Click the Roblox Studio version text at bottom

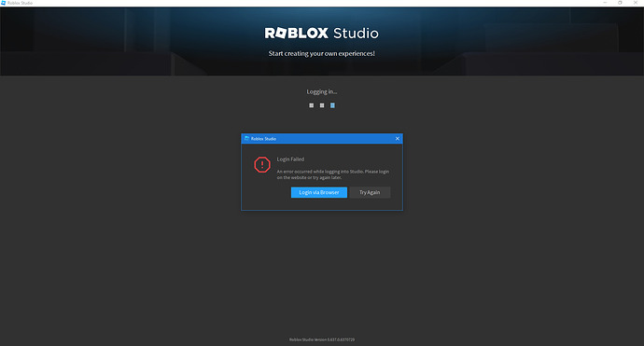tap(322, 339)
